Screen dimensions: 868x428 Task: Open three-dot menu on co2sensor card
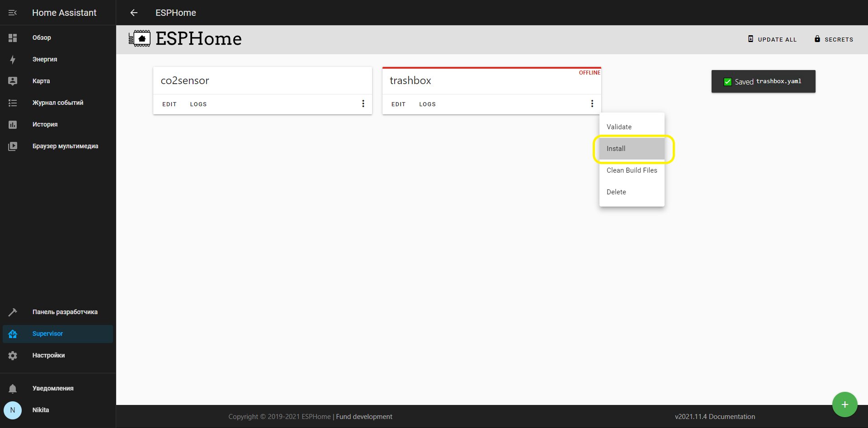click(x=363, y=103)
